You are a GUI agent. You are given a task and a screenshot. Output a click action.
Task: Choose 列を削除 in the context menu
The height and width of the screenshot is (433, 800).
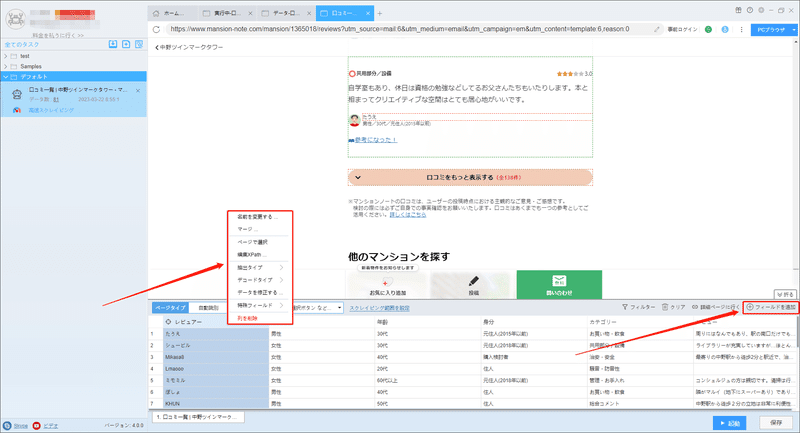[x=247, y=318]
